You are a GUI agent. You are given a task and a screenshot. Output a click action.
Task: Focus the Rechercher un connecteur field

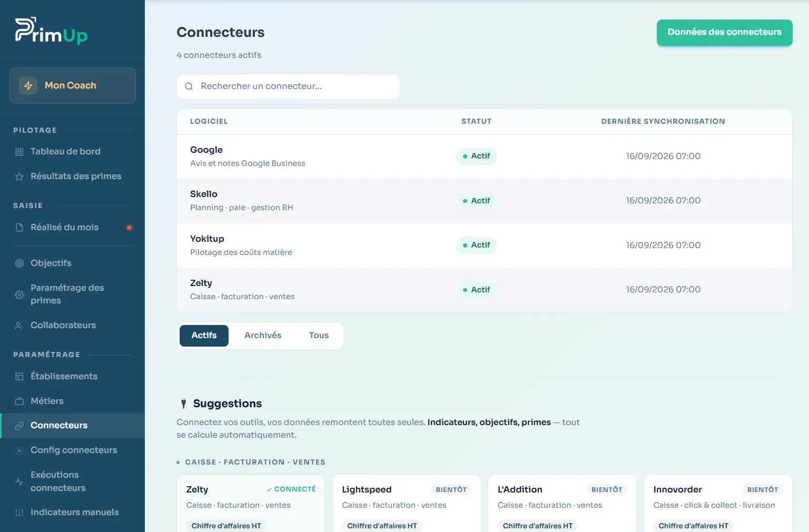288,86
